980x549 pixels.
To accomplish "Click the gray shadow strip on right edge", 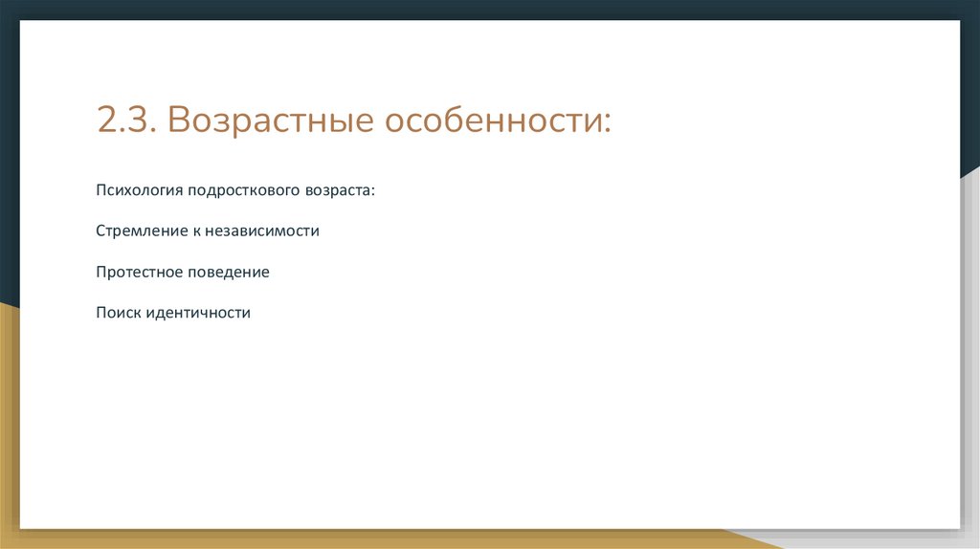I will click(x=970, y=350).
